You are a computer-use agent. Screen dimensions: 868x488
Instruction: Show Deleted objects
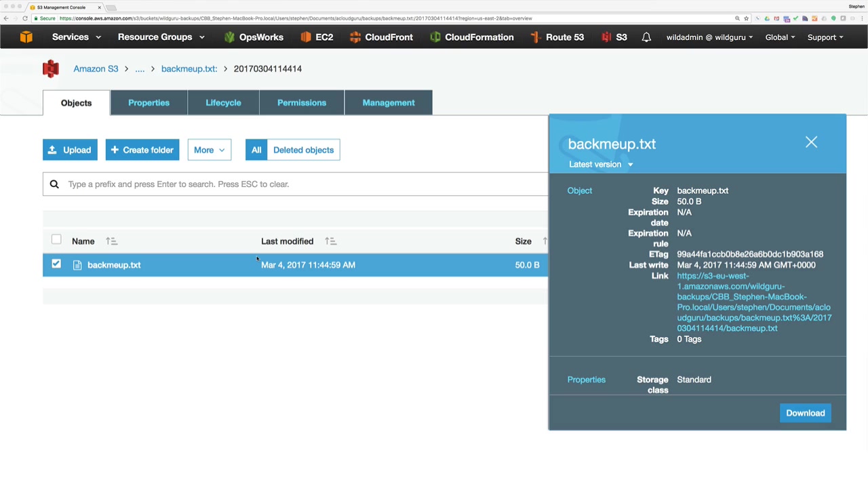click(303, 150)
